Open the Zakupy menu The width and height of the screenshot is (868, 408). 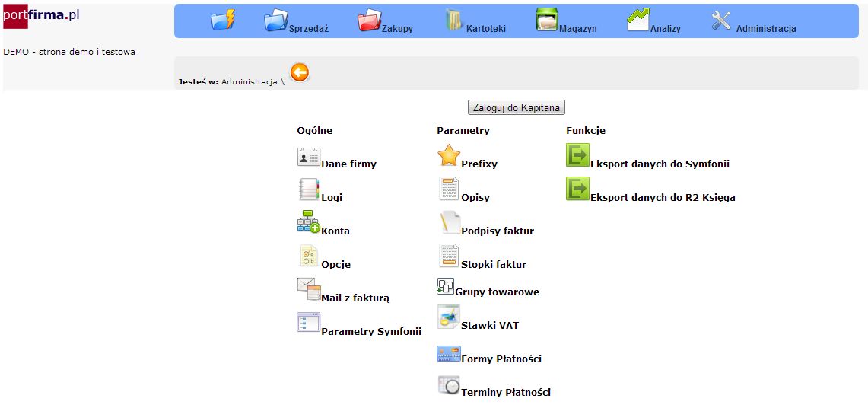[x=397, y=30]
